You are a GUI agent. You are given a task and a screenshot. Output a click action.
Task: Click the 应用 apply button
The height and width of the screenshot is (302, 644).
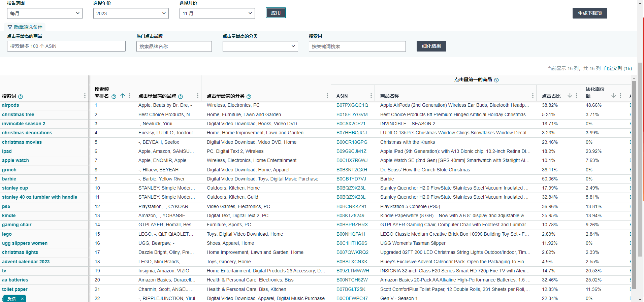(x=276, y=13)
